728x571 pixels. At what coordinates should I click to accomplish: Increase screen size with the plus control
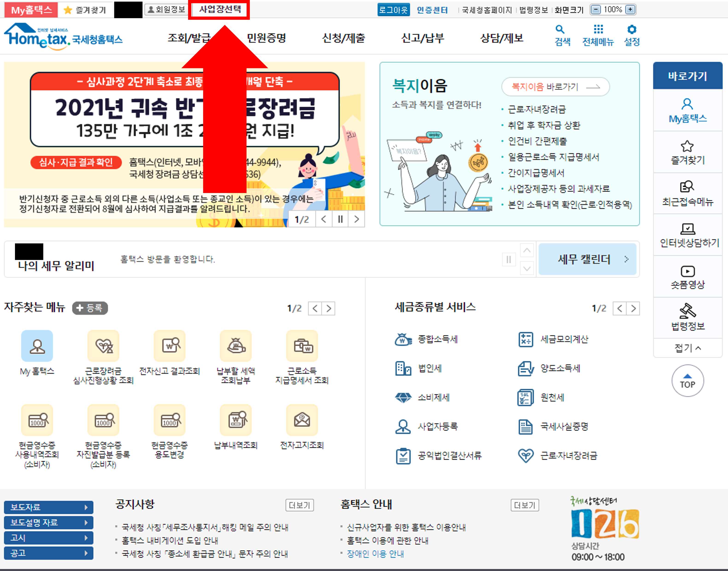[x=630, y=10]
